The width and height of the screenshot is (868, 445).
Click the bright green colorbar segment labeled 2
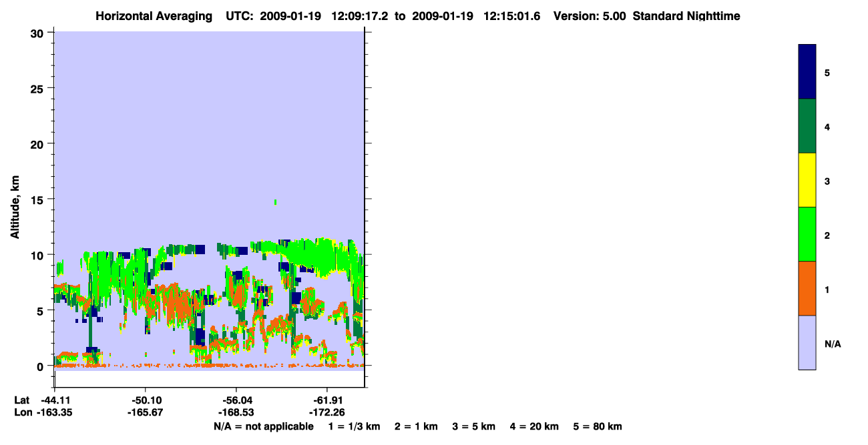click(807, 234)
